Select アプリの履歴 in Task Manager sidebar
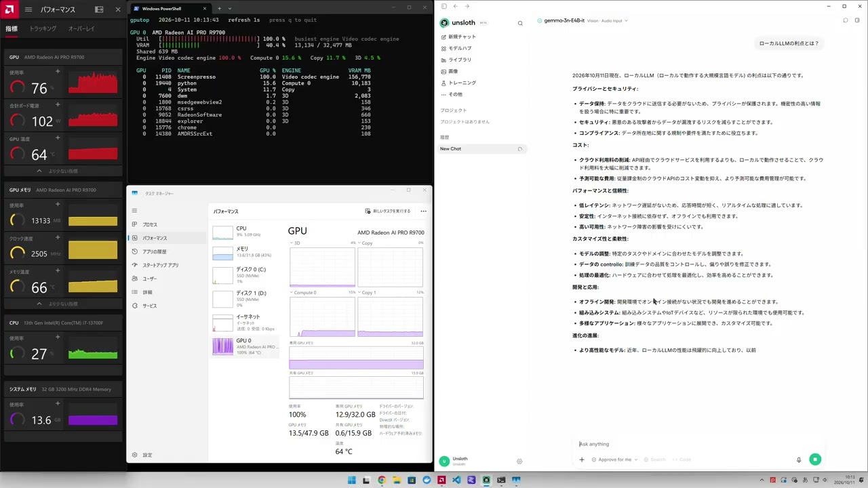 pyautogui.click(x=167, y=251)
